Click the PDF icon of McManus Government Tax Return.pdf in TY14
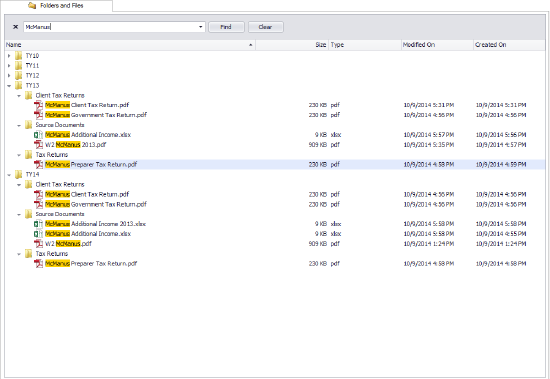The height and width of the screenshot is (379, 550). 38,204
